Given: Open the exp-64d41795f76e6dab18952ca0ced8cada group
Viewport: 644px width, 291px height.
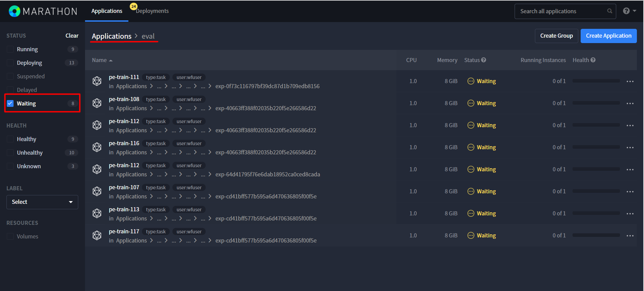Looking at the screenshot, I should click(268, 174).
